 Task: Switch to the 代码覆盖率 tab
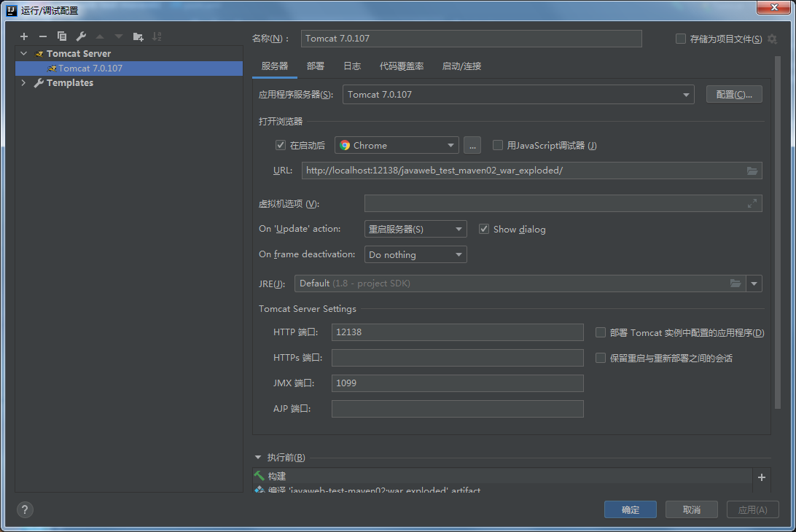coord(402,66)
